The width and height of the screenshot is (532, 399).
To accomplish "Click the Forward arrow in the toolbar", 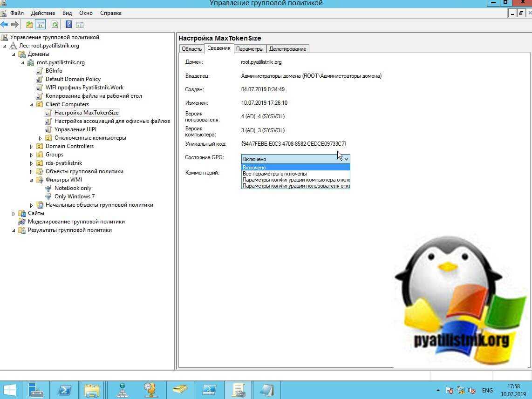I will coord(15,25).
